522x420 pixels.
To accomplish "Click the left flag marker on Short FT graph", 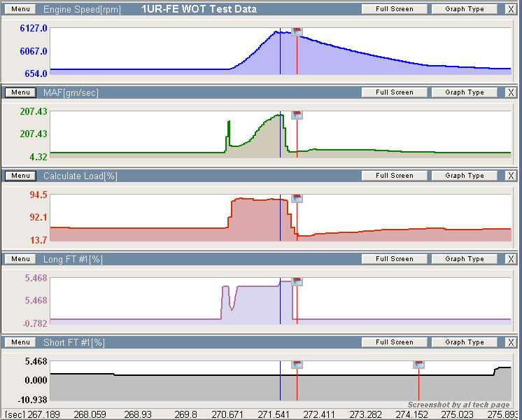I will click(x=297, y=365).
